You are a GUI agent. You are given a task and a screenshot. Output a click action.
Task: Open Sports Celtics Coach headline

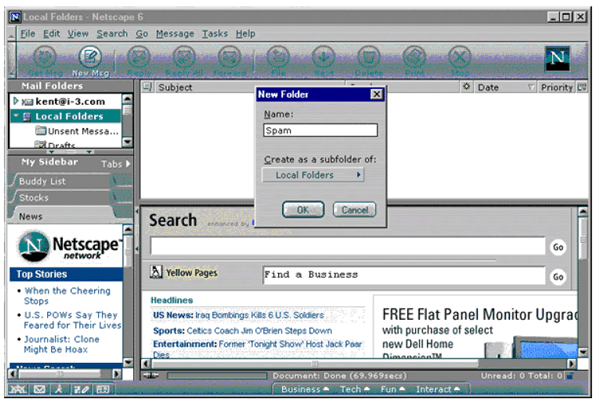(243, 330)
